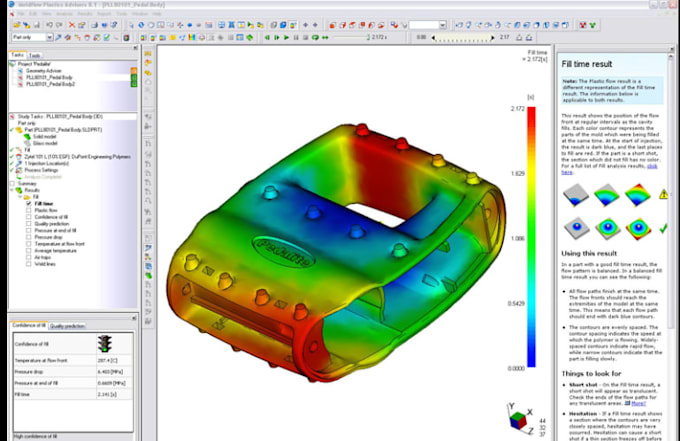Check the Air traps result checkbox
The width and height of the screenshot is (680, 441).
[x=29, y=257]
